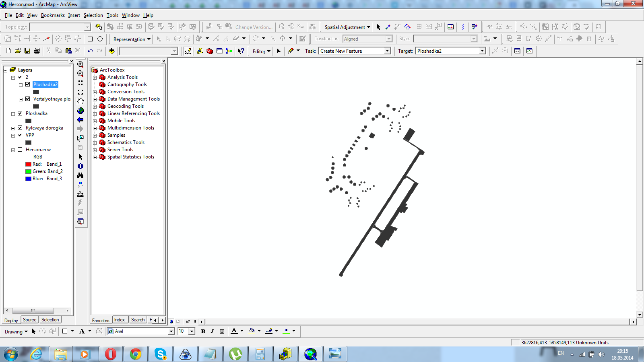The width and height of the screenshot is (644, 362).
Task: Select the Zoom In tool
Action: [80, 64]
